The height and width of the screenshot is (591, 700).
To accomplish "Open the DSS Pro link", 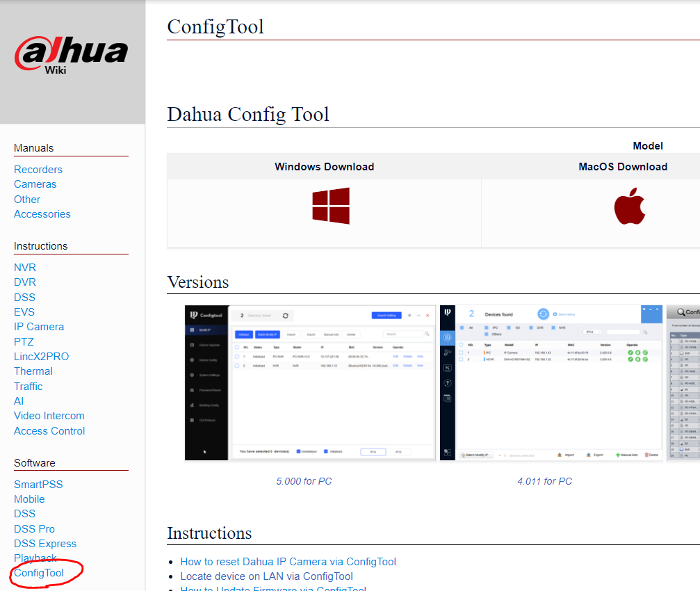I will tap(34, 529).
